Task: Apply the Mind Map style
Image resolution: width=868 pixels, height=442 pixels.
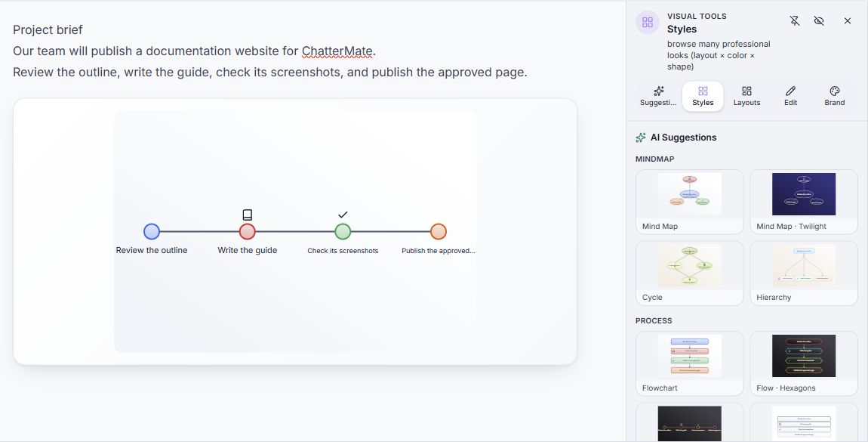Action: (x=689, y=202)
